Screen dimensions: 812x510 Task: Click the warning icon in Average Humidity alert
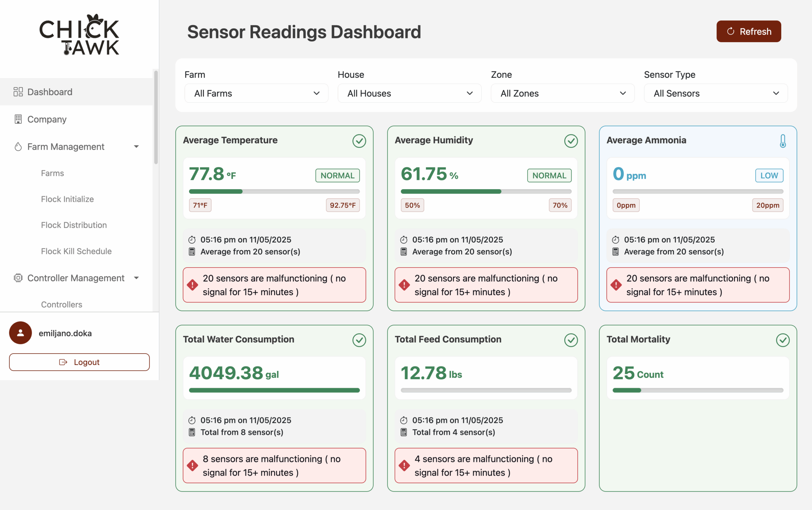click(x=404, y=285)
